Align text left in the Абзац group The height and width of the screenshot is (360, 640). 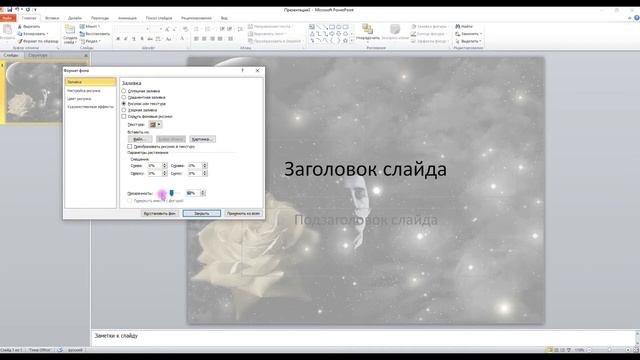coord(196,39)
